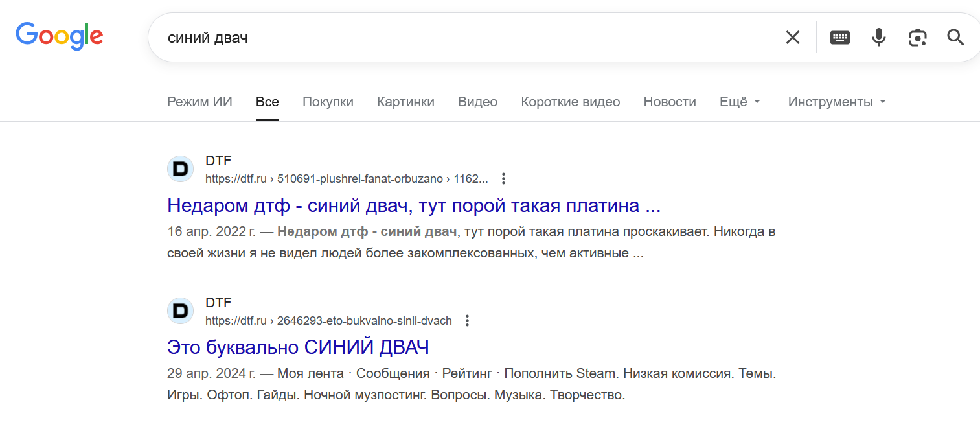Switch to the Режим ИИ tab

tap(199, 102)
